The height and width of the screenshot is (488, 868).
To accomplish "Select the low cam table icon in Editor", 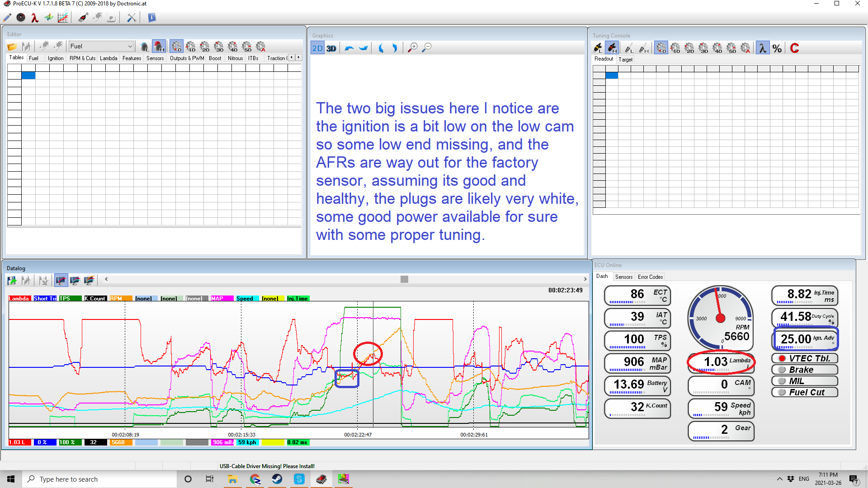I will [x=144, y=47].
